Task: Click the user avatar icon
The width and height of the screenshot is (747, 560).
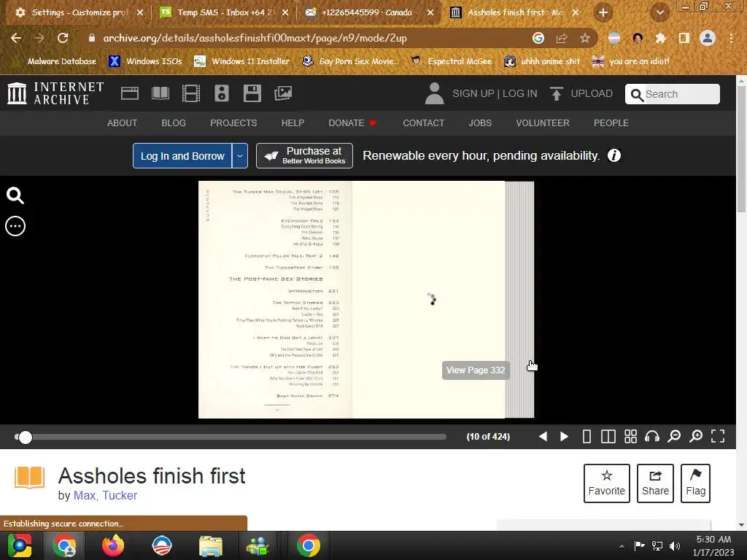Action: pyautogui.click(x=434, y=93)
